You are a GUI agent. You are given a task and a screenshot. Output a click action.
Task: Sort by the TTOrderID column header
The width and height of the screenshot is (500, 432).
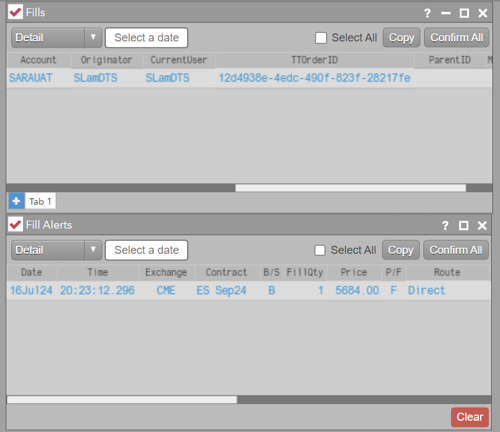point(314,60)
